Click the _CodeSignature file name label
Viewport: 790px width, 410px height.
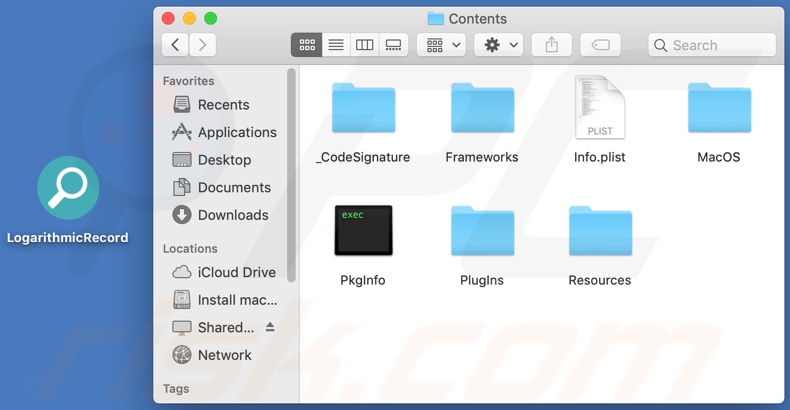point(363,157)
